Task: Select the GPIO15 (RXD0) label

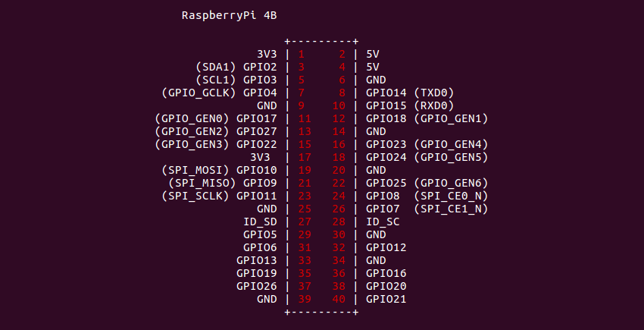Action: click(x=410, y=105)
